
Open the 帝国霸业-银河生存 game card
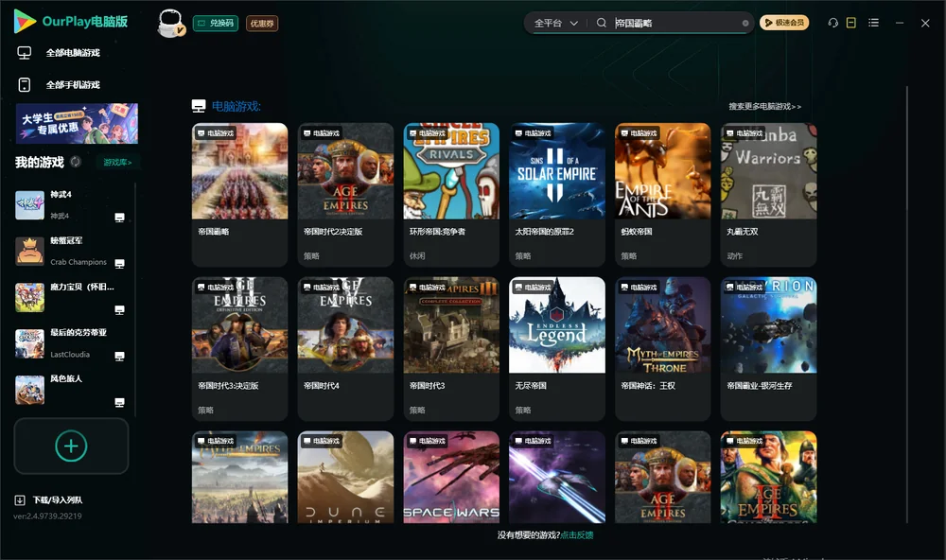coord(768,348)
